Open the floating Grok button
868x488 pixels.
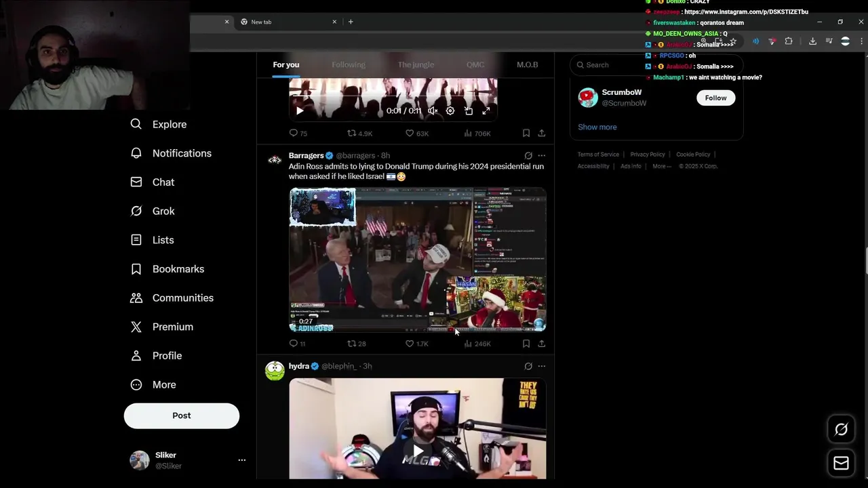(x=841, y=429)
